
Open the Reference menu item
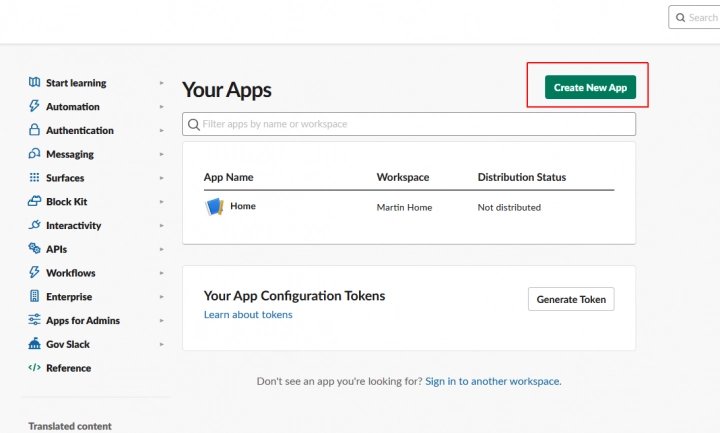(68, 368)
